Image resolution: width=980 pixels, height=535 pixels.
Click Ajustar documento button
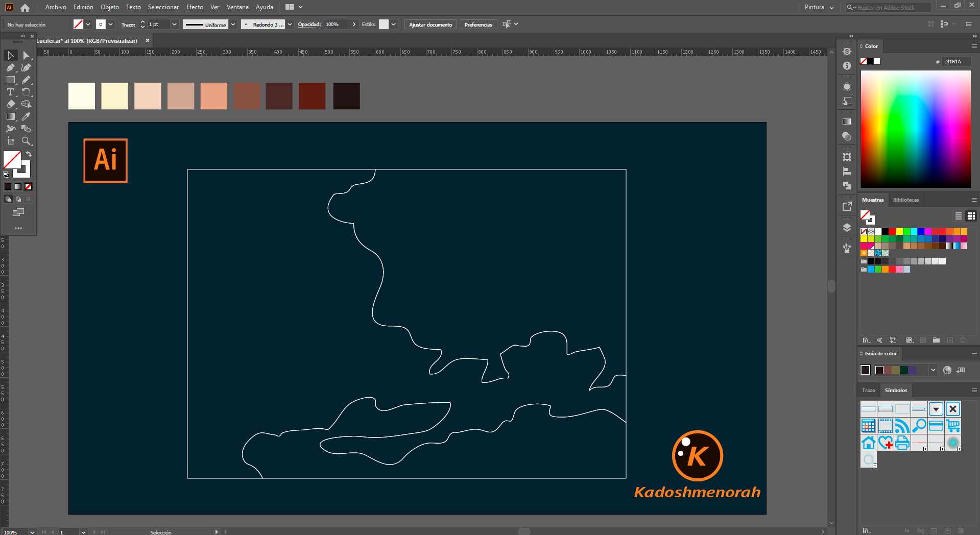[x=431, y=25]
